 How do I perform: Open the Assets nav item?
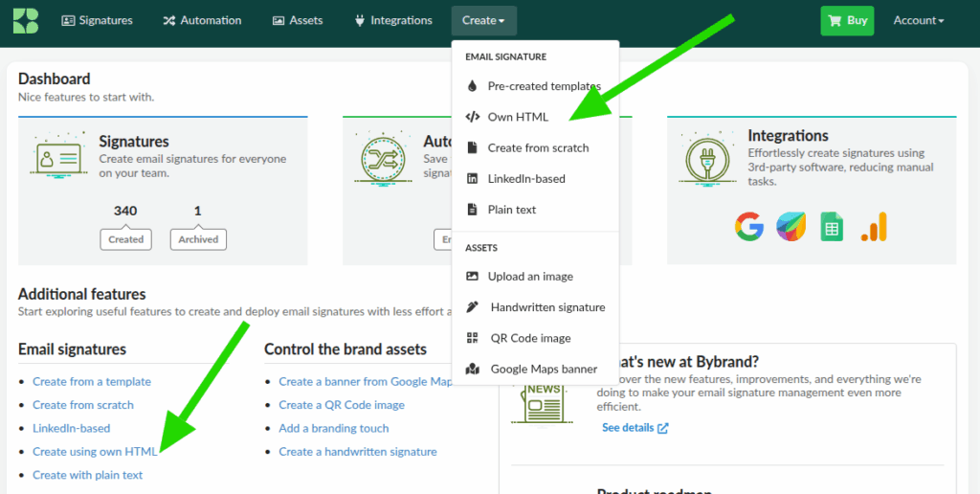tap(298, 21)
